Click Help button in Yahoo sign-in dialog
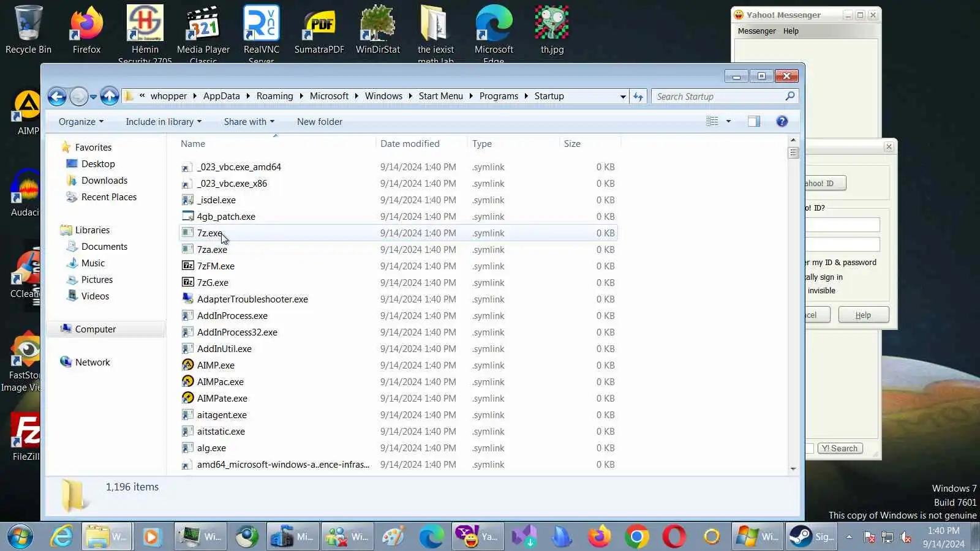980x551 pixels. click(863, 315)
